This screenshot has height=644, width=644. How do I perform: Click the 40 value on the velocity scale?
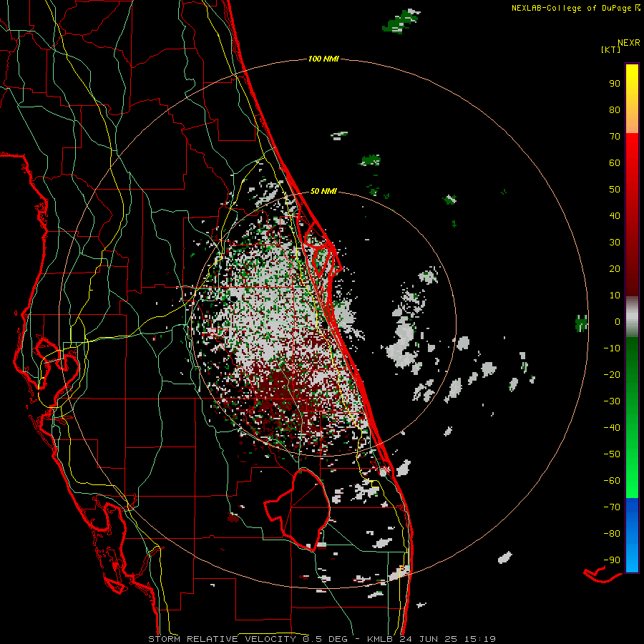tap(615, 216)
